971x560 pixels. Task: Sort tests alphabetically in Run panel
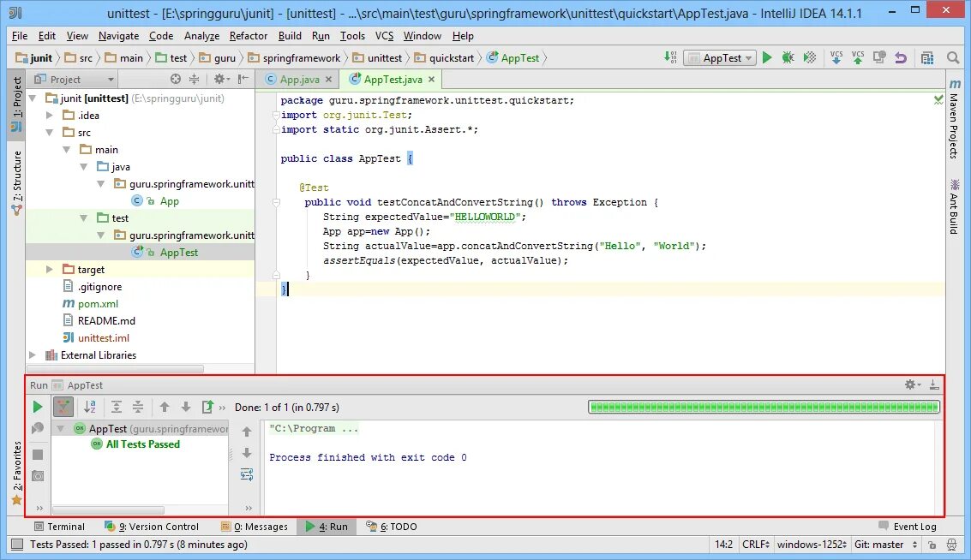(x=90, y=408)
